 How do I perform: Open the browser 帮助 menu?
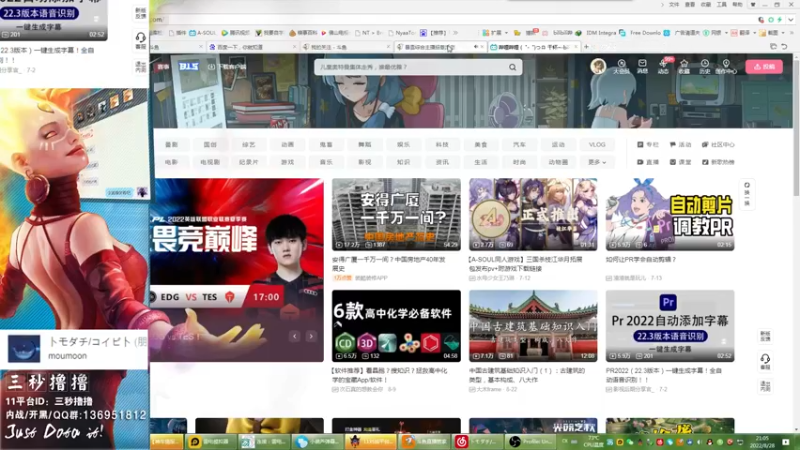737,5
